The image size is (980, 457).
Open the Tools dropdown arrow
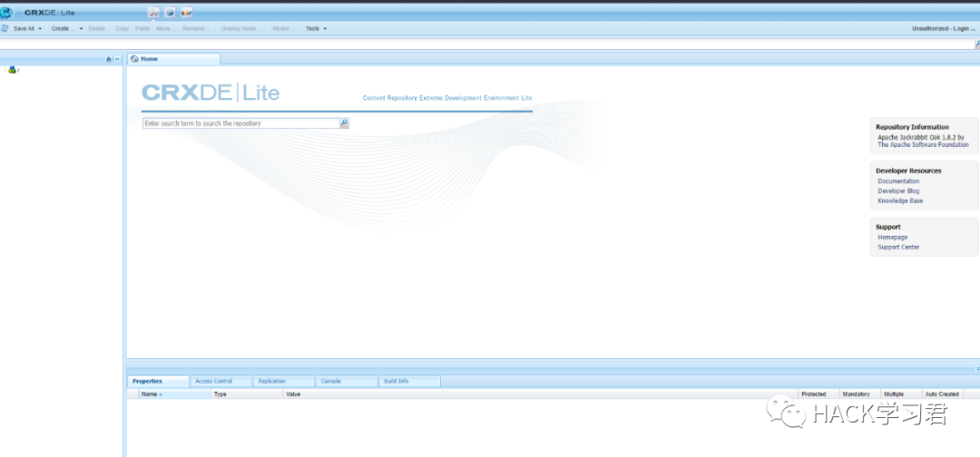325,29
